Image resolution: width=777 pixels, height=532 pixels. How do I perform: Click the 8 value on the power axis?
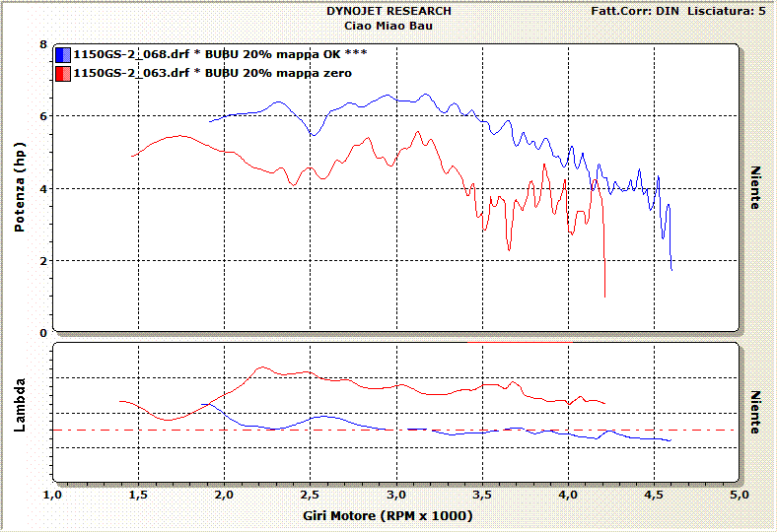(x=43, y=44)
